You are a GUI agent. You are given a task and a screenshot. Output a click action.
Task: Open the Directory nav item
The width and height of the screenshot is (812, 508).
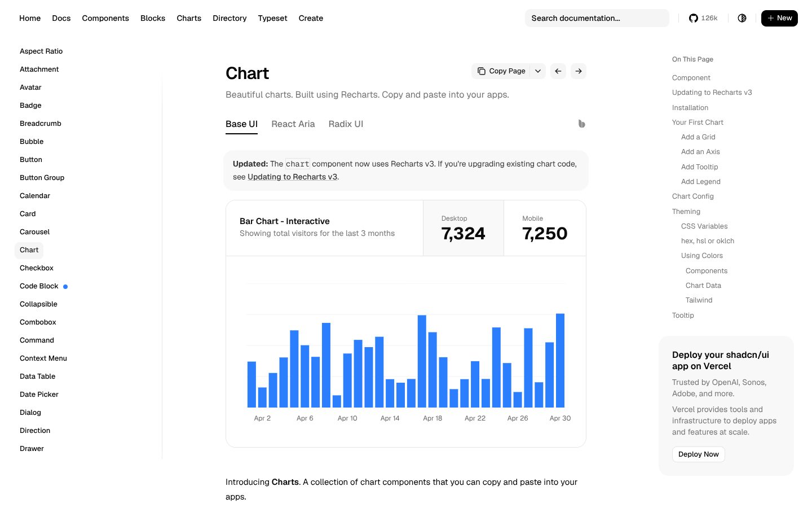pyautogui.click(x=230, y=18)
